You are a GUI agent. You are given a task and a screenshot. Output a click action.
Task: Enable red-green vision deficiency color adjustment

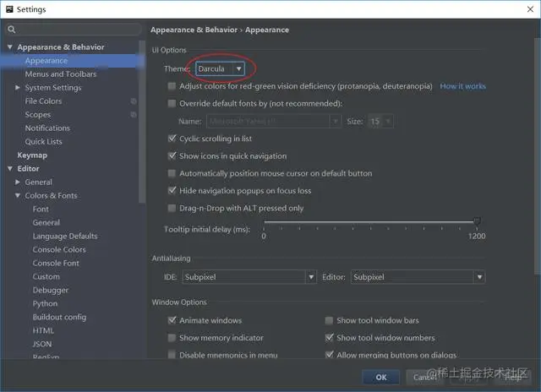(172, 86)
